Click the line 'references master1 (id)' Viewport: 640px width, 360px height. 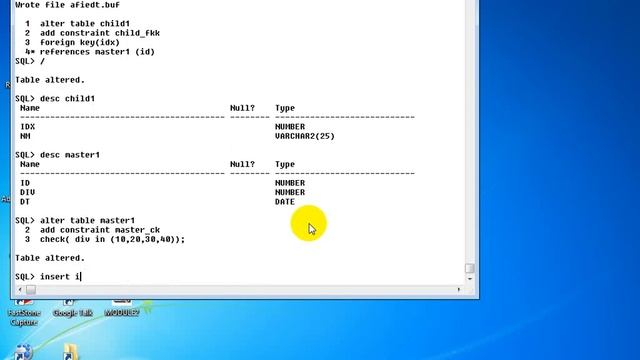point(97,52)
